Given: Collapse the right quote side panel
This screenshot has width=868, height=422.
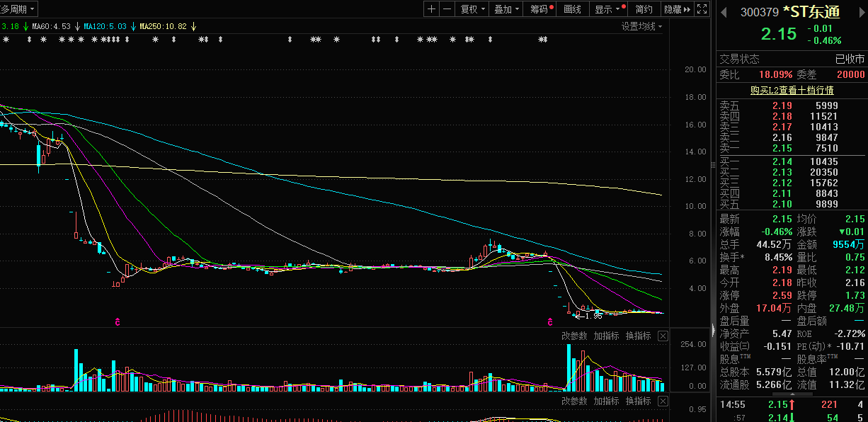Looking at the screenshot, I should [713, 330].
